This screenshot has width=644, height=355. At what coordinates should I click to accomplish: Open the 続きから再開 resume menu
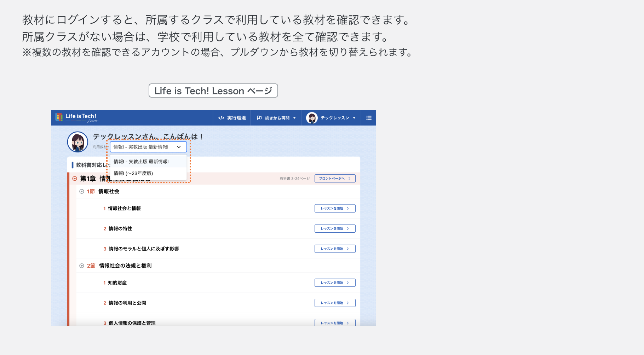click(x=276, y=118)
